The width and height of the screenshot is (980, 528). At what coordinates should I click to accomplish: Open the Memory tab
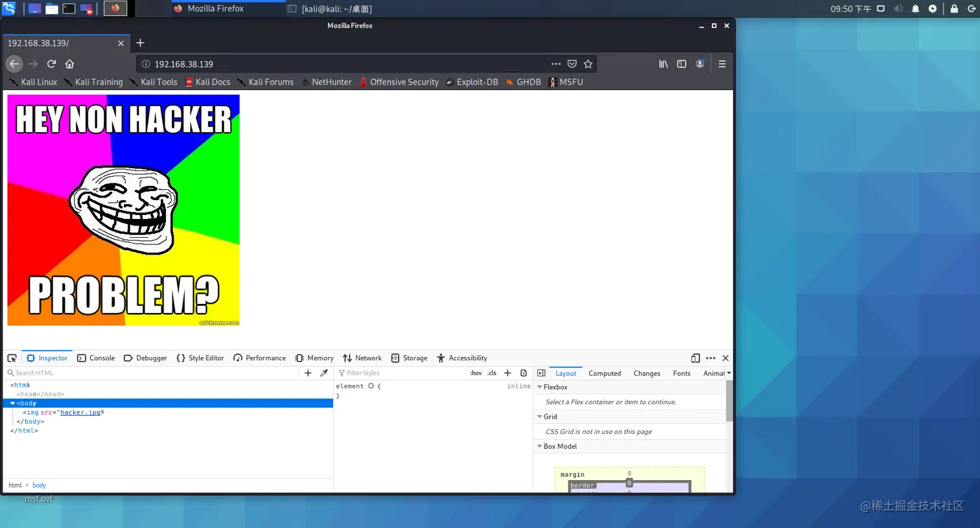314,358
